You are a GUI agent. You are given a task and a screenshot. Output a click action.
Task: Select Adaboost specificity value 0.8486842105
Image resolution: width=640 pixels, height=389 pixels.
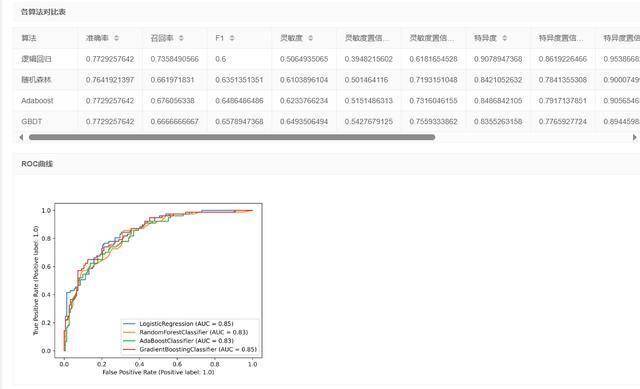[498, 101]
